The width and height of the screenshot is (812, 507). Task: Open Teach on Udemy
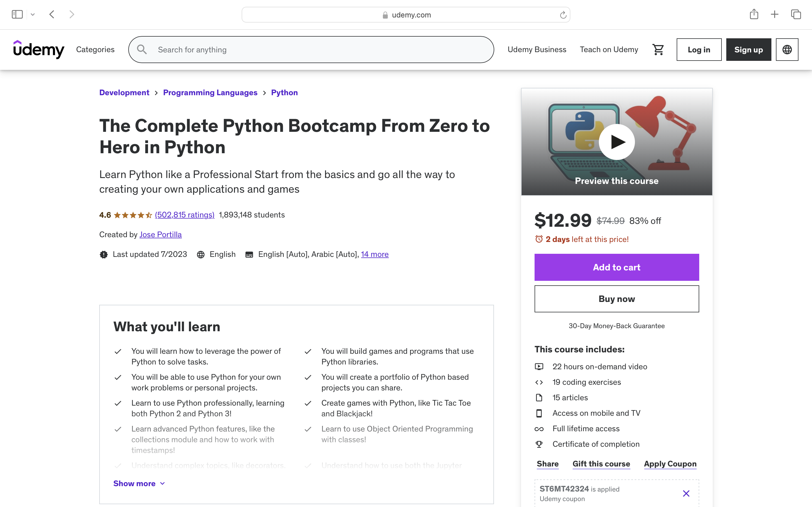[x=609, y=50]
